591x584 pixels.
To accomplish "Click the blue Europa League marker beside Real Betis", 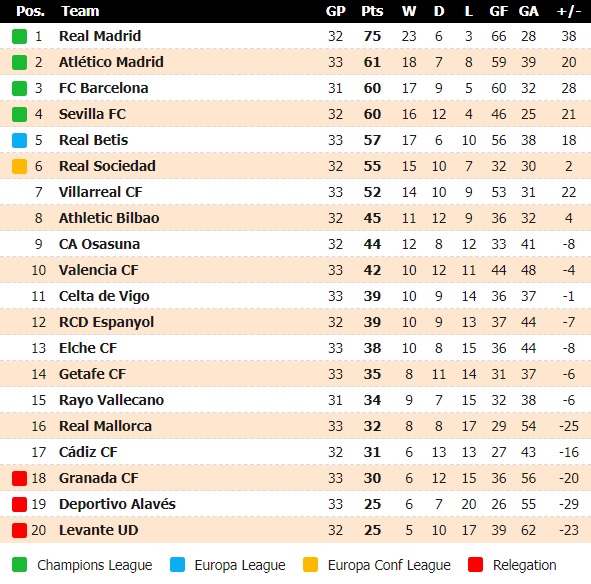I will tap(19, 140).
